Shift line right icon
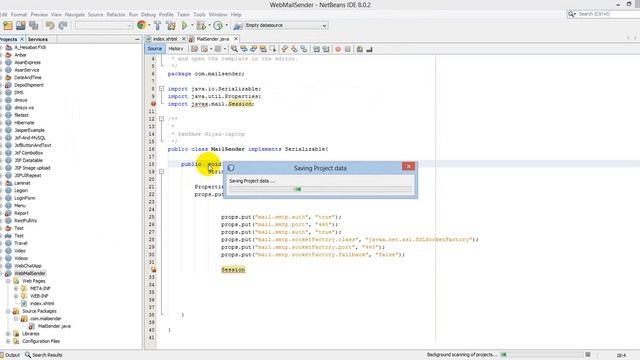The height and width of the screenshot is (360, 640). pyautogui.click(x=326, y=49)
